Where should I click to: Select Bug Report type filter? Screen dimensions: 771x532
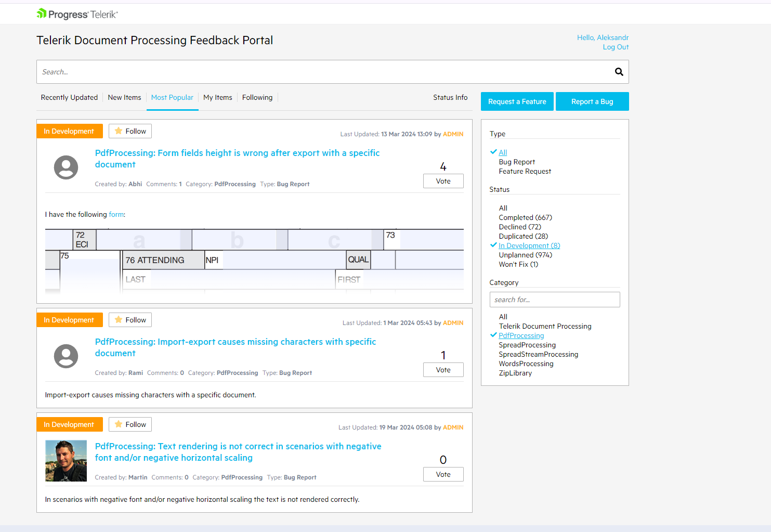(x=517, y=162)
